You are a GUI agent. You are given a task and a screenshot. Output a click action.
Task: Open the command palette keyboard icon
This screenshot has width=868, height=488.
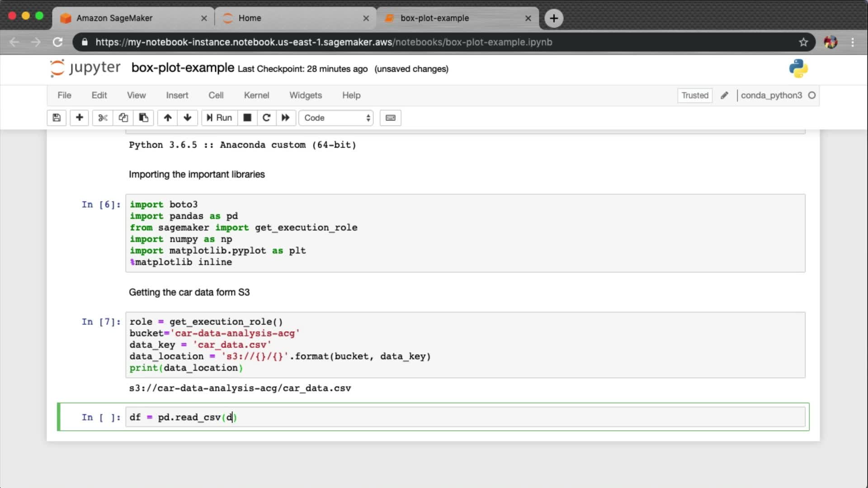click(391, 118)
